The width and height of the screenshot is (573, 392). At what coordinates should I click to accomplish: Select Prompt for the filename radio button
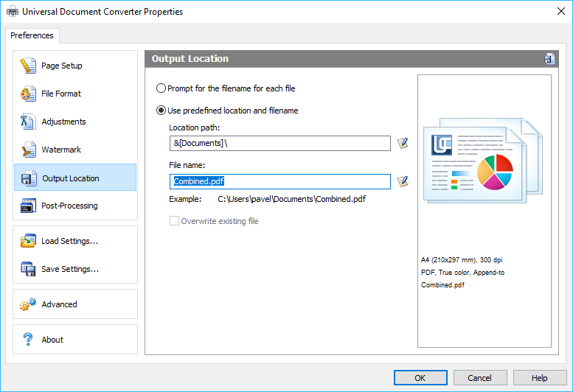click(x=161, y=88)
